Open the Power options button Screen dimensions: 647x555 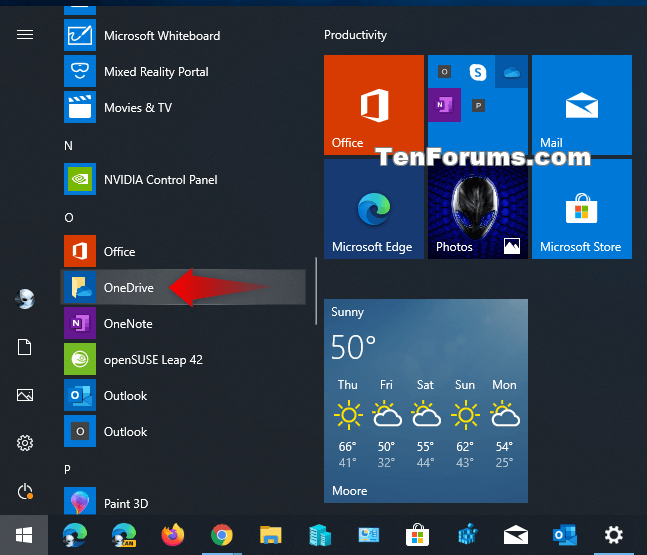25,491
